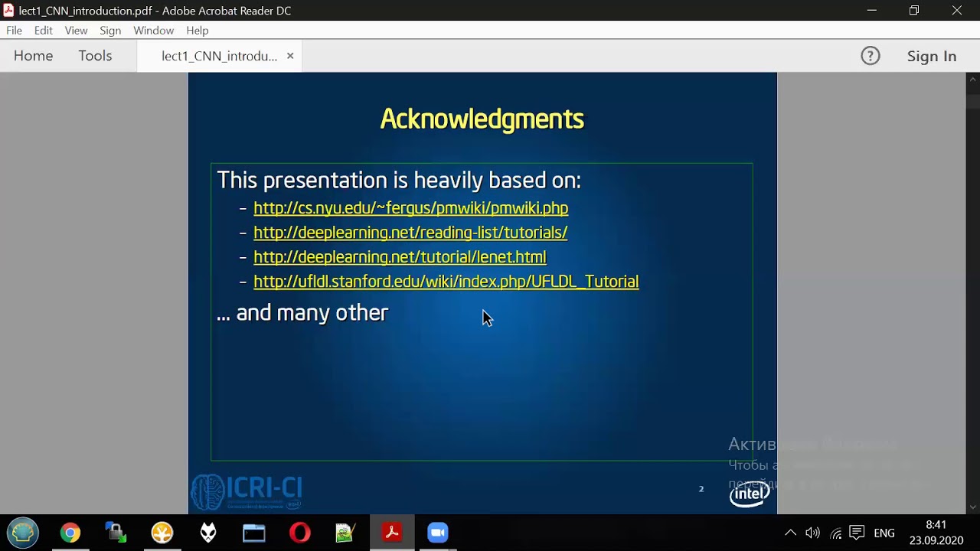Click the Acknowledgments slide title
The width and height of the screenshot is (980, 551).
(482, 119)
